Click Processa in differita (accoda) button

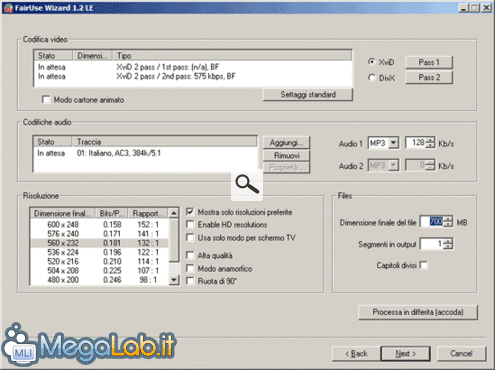point(418,312)
